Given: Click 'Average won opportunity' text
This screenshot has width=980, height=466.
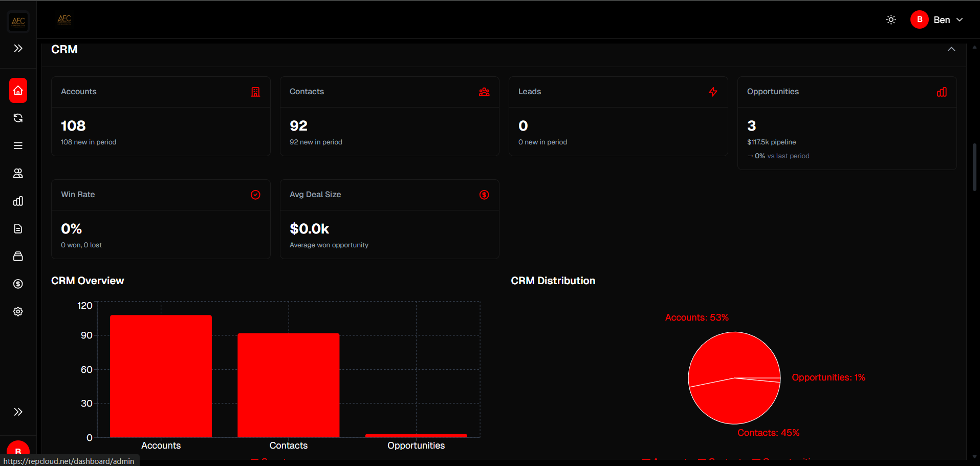Looking at the screenshot, I should click(329, 245).
